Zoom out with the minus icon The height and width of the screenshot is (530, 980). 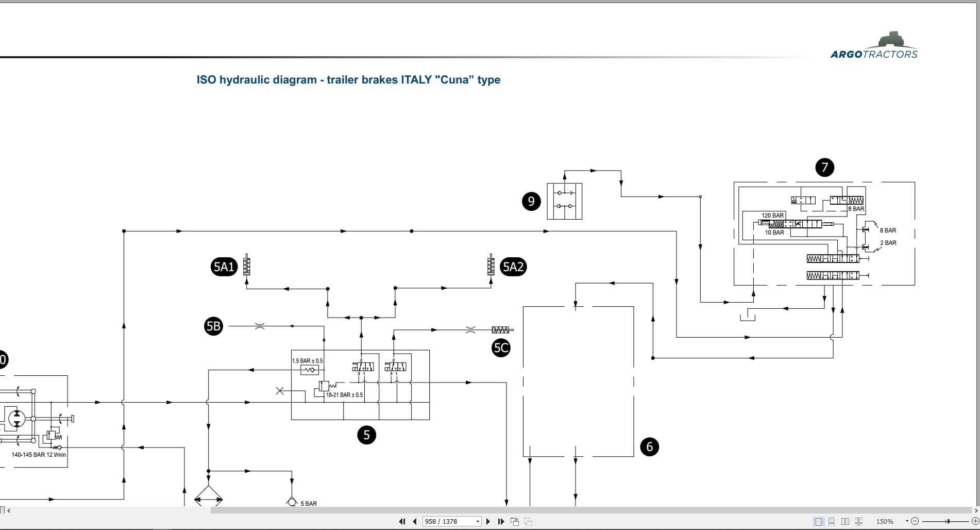pos(915,521)
